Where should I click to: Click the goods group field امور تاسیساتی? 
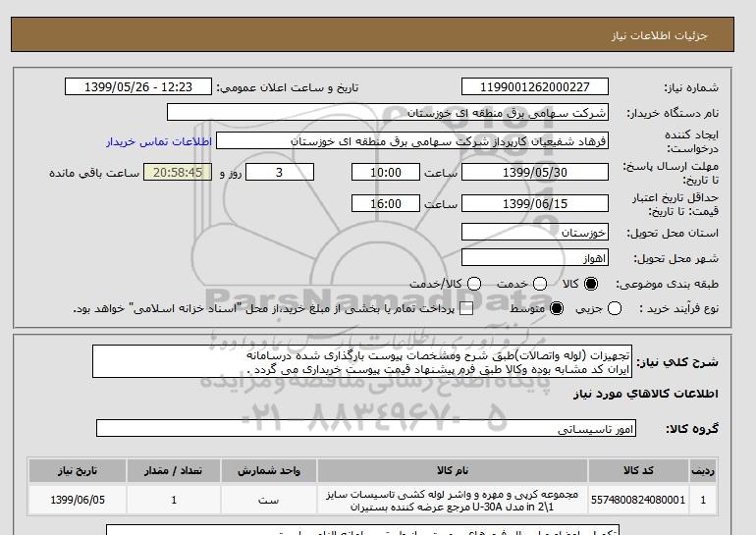coord(366,428)
